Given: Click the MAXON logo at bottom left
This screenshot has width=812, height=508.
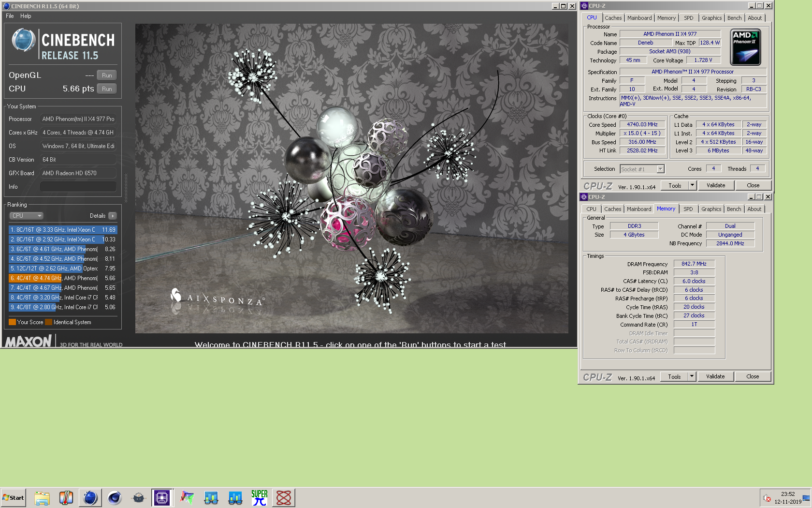Looking at the screenshot, I should (28, 341).
